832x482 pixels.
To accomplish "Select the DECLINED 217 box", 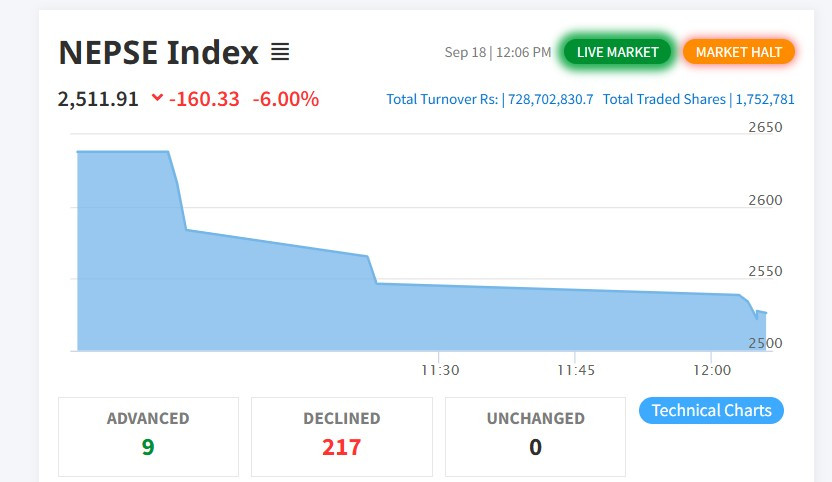I will click(x=342, y=436).
